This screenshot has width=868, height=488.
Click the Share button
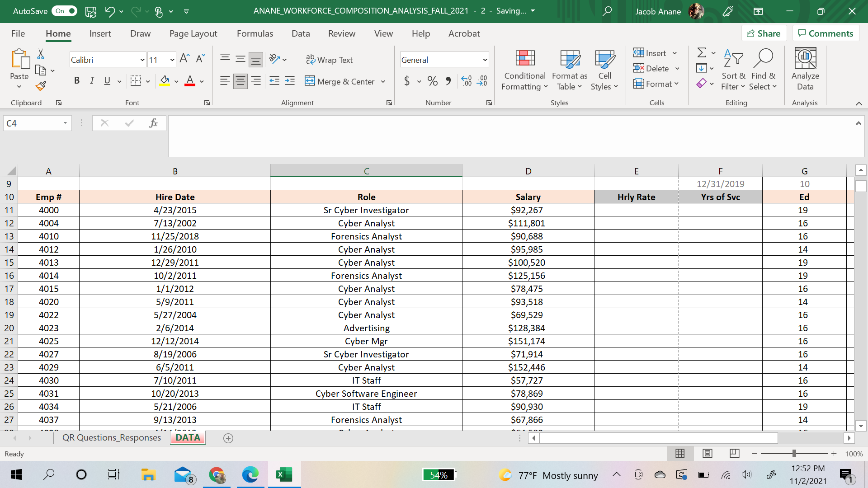764,33
